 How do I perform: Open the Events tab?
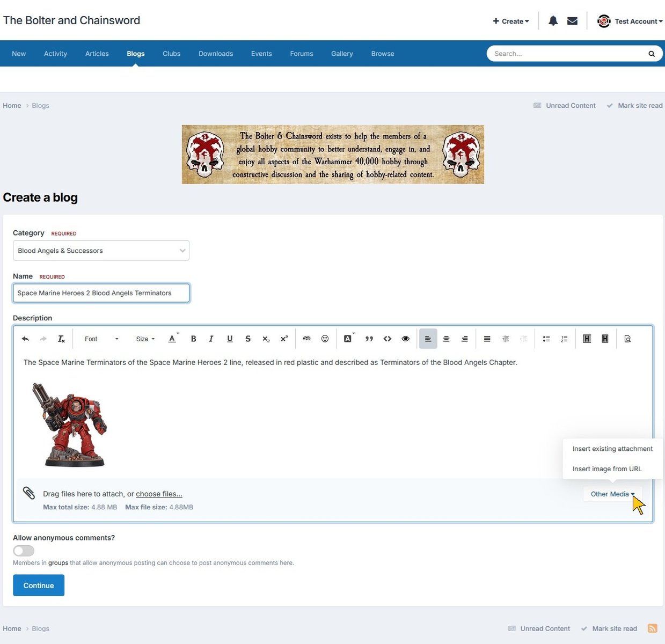[x=261, y=54]
